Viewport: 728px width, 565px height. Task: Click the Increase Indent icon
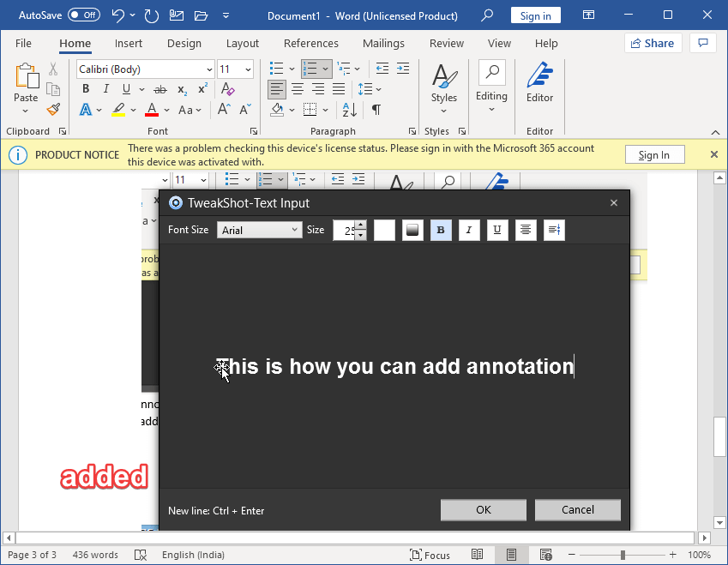[x=404, y=69]
